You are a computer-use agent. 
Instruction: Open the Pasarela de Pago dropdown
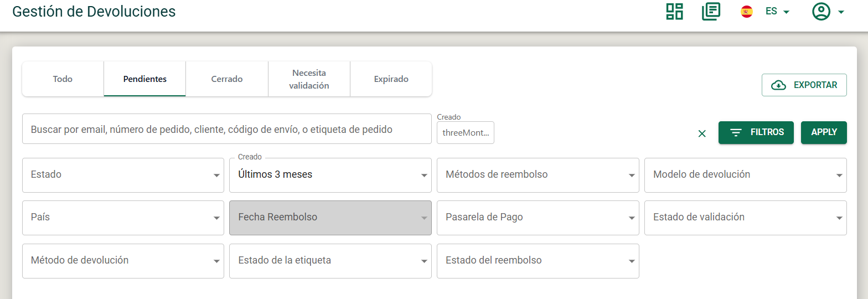538,218
